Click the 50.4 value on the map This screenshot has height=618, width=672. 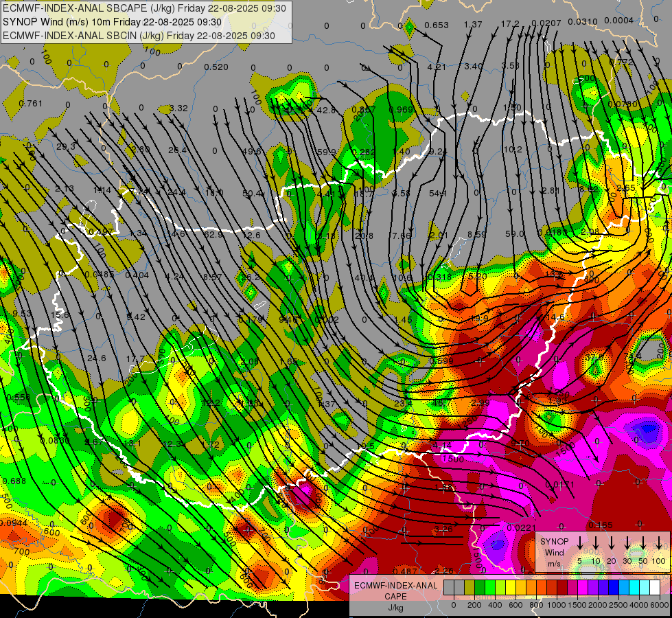coord(252,194)
